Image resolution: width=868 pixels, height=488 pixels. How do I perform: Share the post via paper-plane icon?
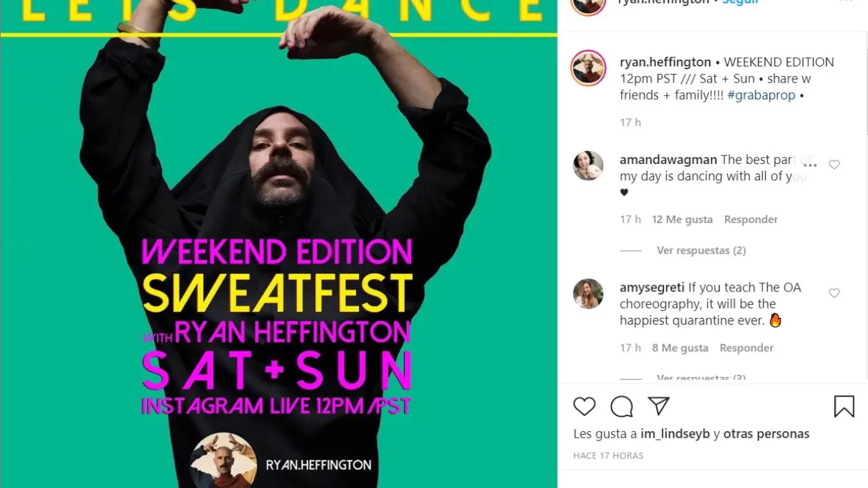pyautogui.click(x=658, y=406)
